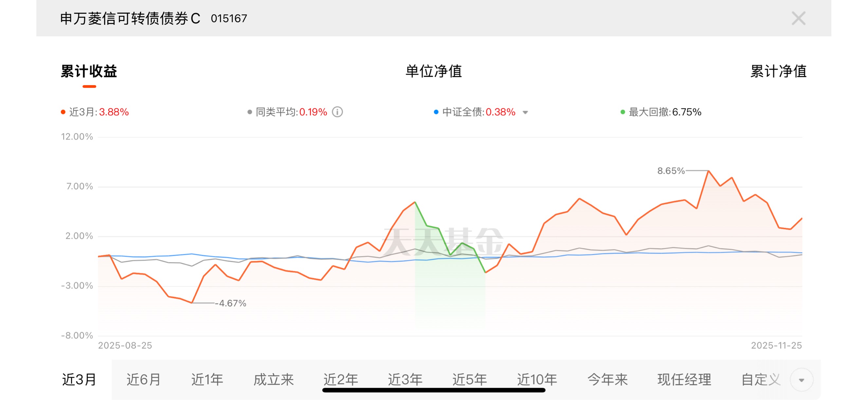
Task: Open the 自定义 custom range option
Action: click(761, 380)
